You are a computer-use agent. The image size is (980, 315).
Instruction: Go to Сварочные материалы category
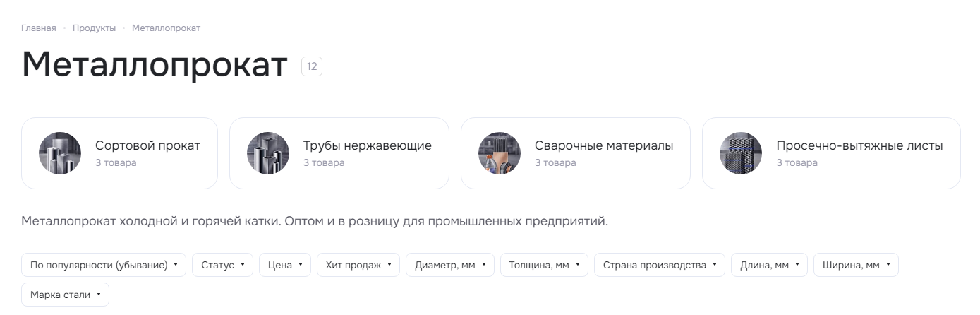[604, 145]
